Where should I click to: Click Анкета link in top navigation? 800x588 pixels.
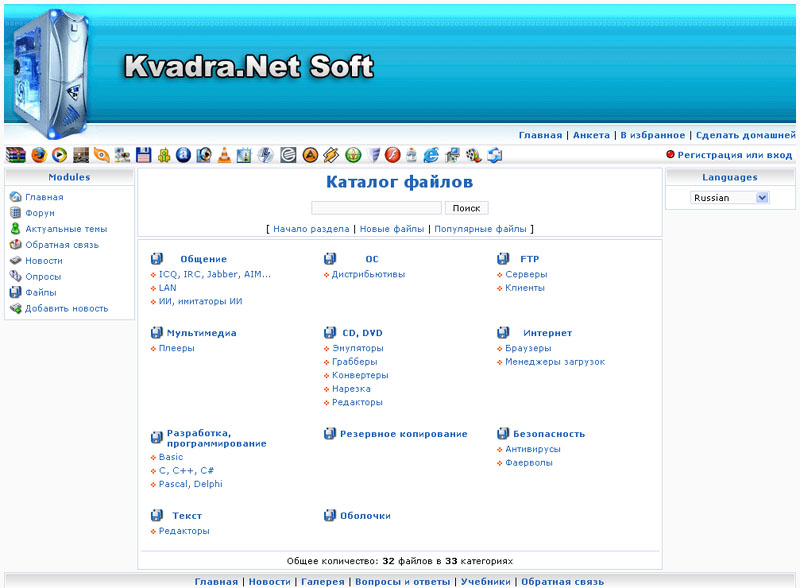click(591, 135)
